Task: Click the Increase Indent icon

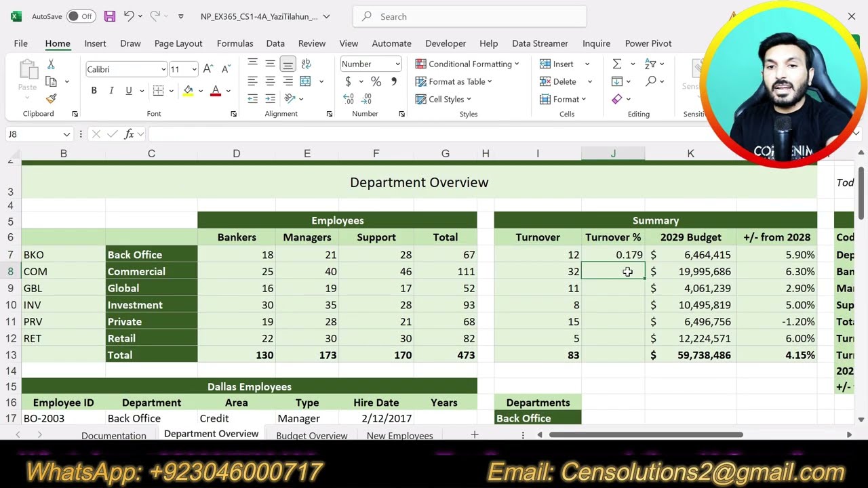Action: pyautogui.click(x=270, y=99)
